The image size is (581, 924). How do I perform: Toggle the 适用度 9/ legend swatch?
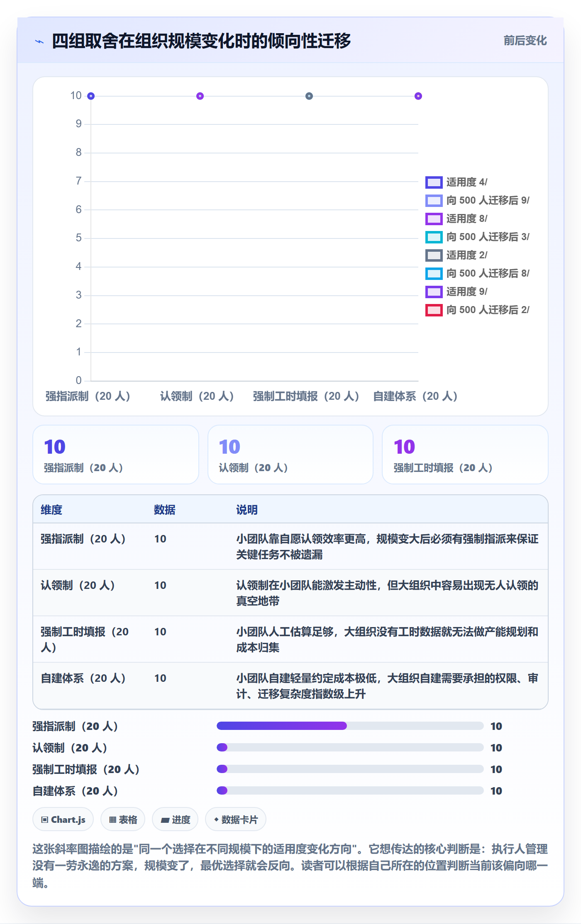pos(434,292)
